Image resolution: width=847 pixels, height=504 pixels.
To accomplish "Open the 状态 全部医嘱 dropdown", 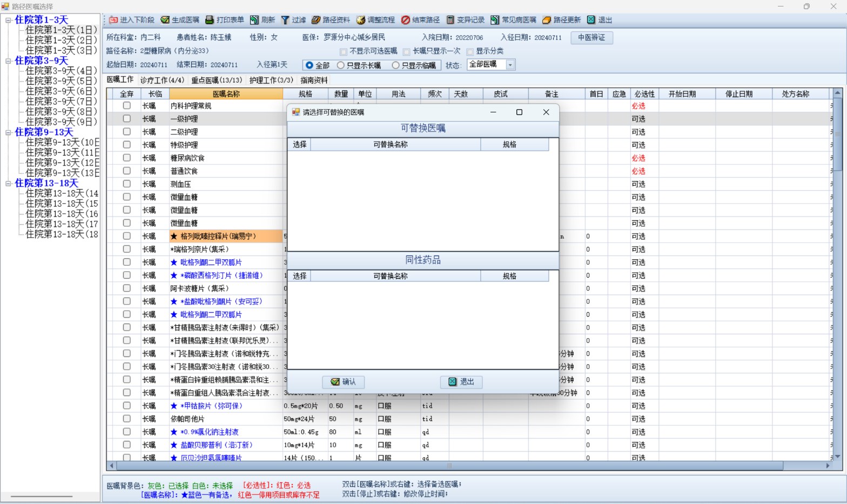I will pos(510,65).
